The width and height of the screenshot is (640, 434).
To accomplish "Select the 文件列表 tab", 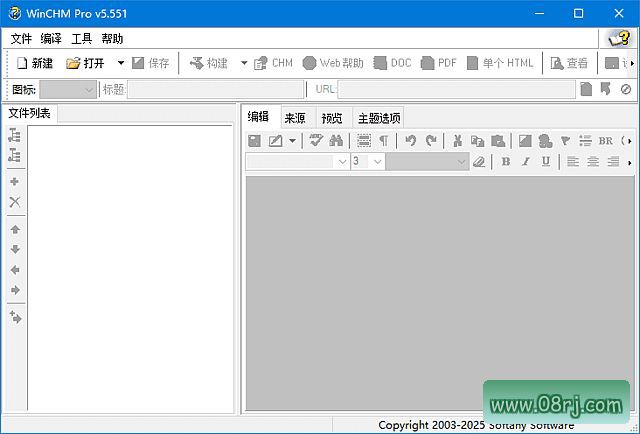I will click(29, 113).
